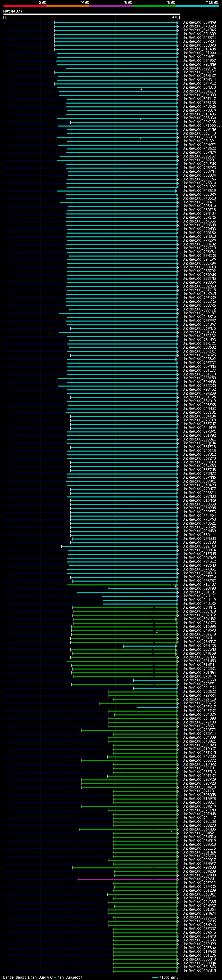Click the query end position 470
This screenshot has height=980, width=222.
click(175, 17)
